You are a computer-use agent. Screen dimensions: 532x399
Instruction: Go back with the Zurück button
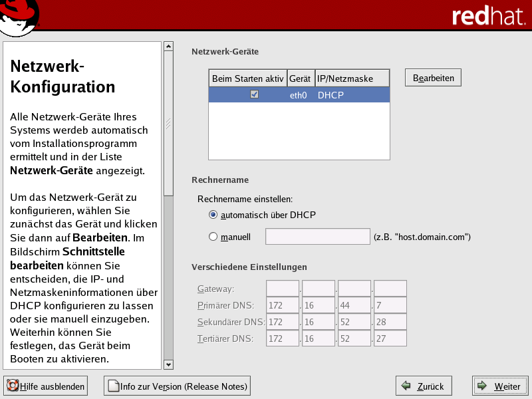pyautogui.click(x=423, y=386)
